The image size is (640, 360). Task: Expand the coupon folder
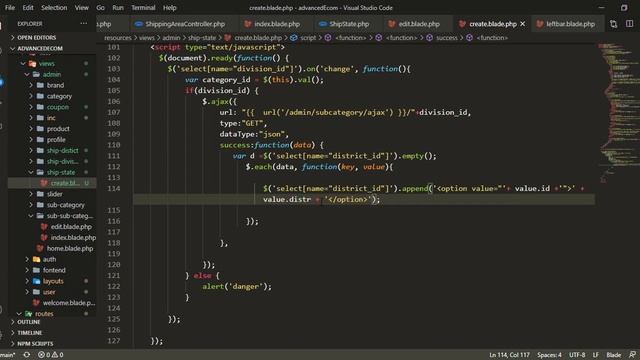click(52, 107)
